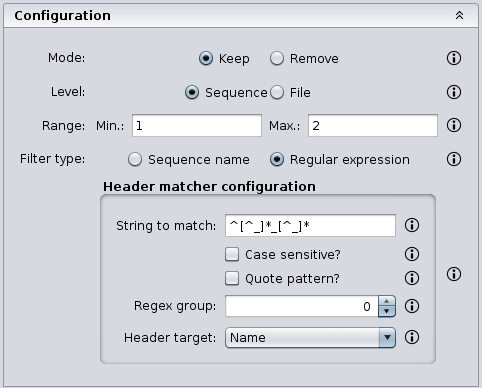Tick the Quote pattern checkbox
482x388 pixels.
tap(232, 278)
